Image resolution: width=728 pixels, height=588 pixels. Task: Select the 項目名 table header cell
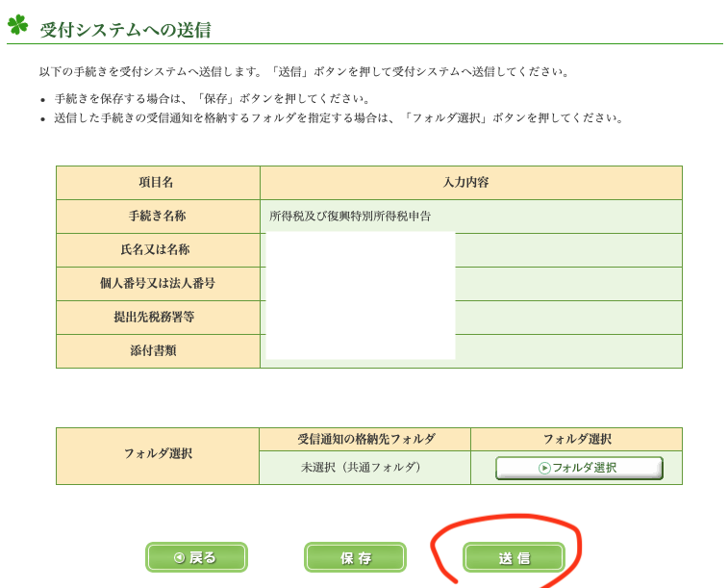click(157, 182)
